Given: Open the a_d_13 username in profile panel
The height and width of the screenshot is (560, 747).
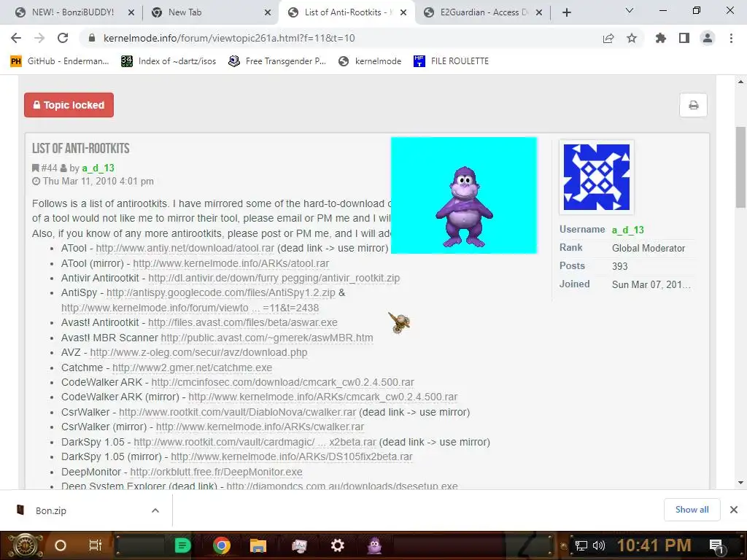Looking at the screenshot, I should (628, 230).
